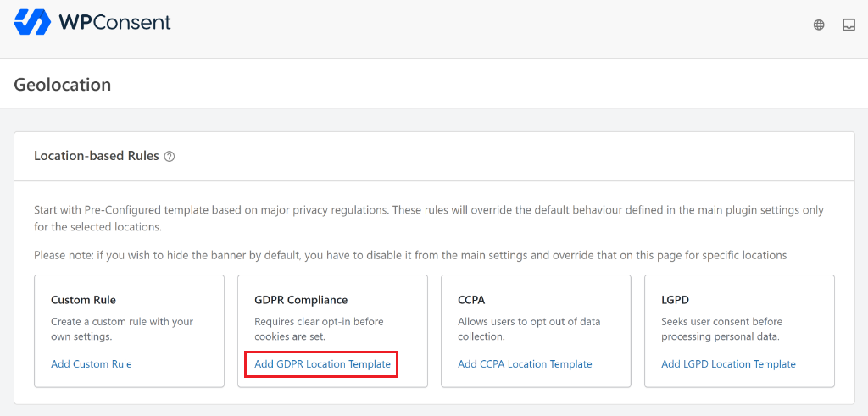The width and height of the screenshot is (868, 416).
Task: Add the LGPD Location Template
Action: [728, 364]
